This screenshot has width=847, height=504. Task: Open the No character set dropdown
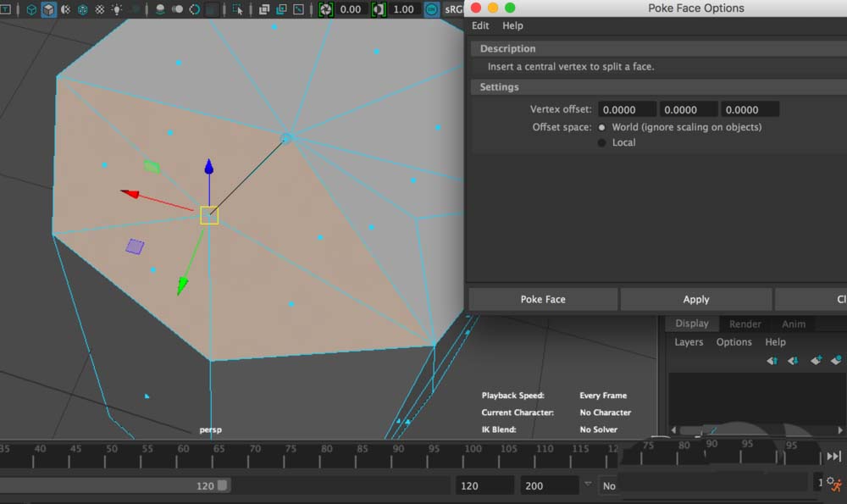click(609, 485)
